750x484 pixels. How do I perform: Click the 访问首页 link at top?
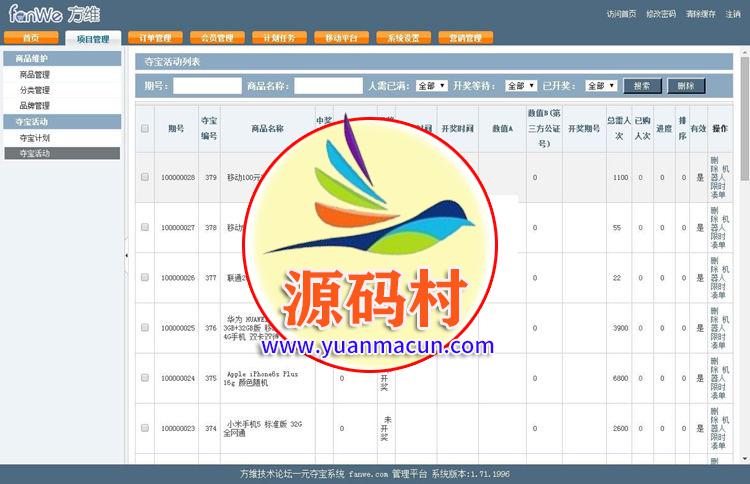coord(620,14)
